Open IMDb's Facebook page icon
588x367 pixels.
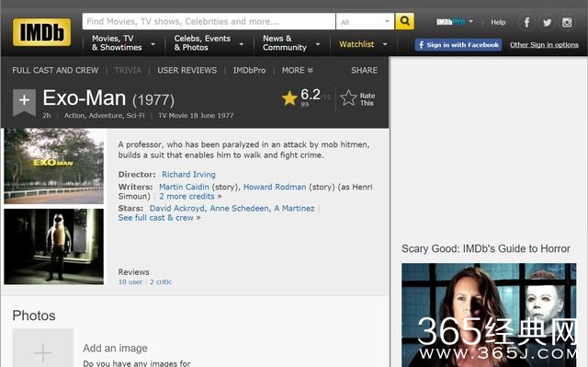tap(526, 22)
